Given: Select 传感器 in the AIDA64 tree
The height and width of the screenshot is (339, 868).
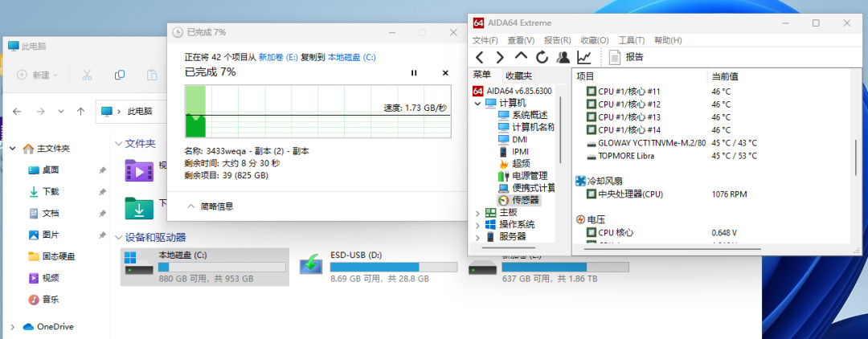Looking at the screenshot, I should (x=518, y=200).
